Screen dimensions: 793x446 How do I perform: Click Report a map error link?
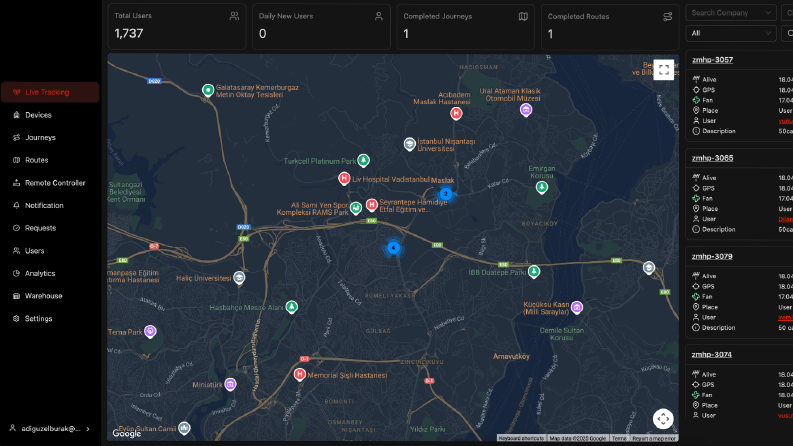pyautogui.click(x=653, y=438)
